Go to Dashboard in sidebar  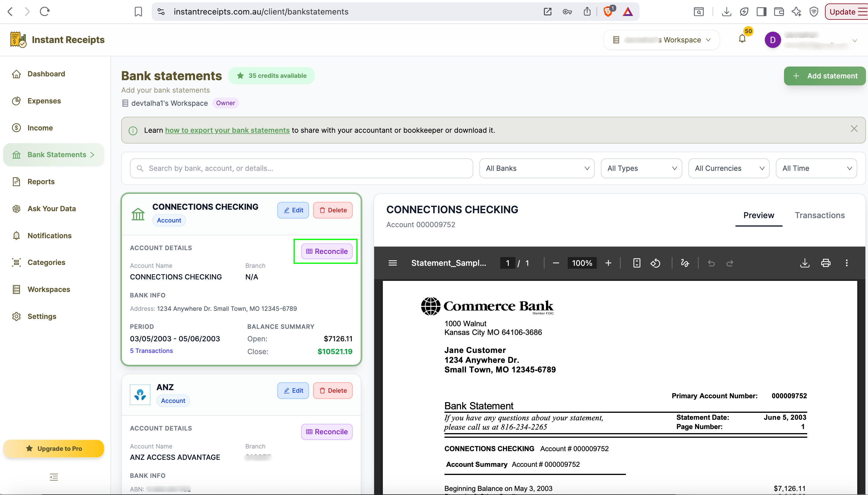pyautogui.click(x=46, y=74)
